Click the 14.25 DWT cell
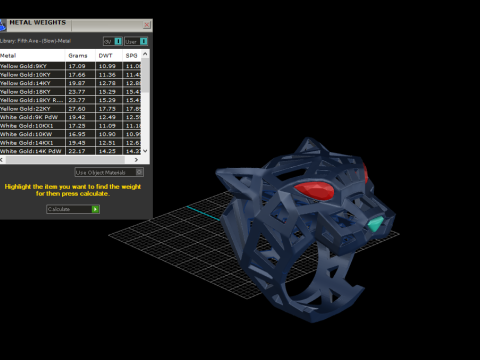 [x=109, y=151]
